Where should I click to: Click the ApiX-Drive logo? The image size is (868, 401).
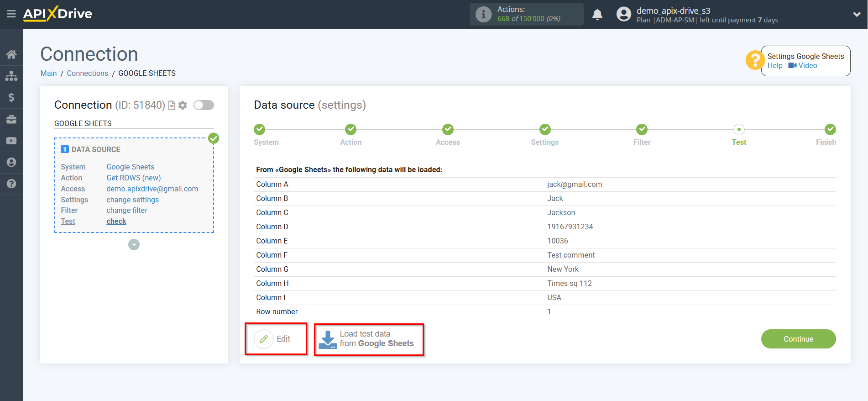tap(58, 14)
